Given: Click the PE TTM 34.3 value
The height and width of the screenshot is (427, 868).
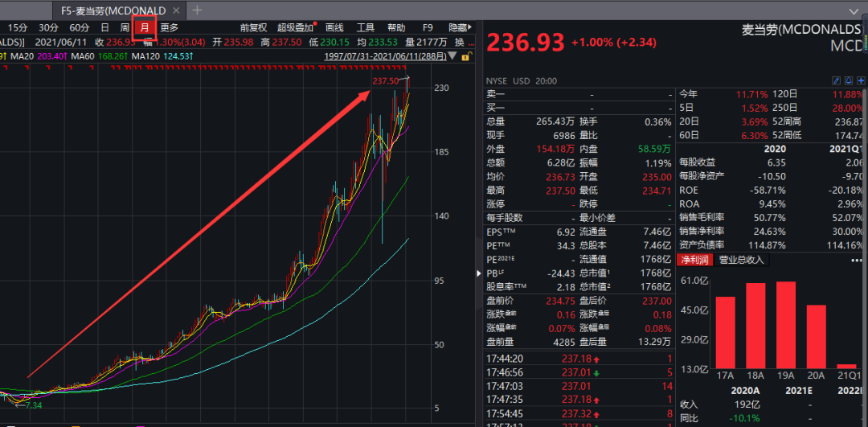Looking at the screenshot, I should point(564,245).
